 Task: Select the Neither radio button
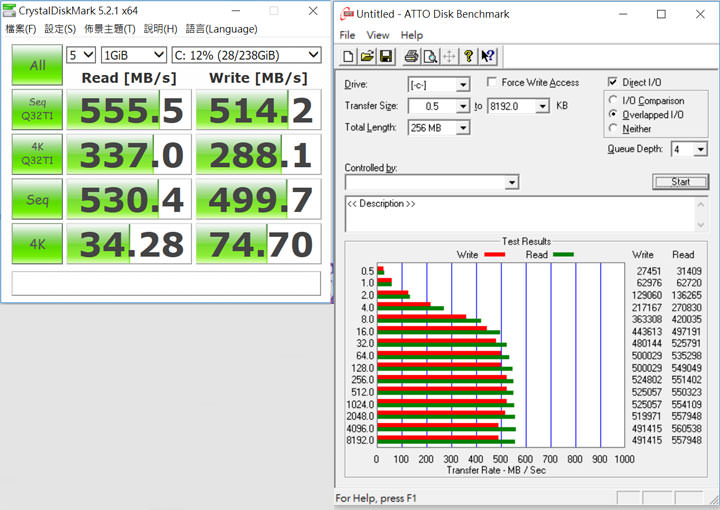(x=613, y=128)
